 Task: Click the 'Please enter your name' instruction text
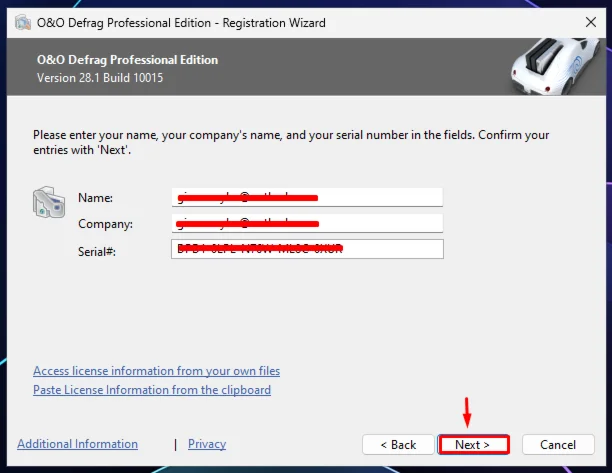[291, 142]
